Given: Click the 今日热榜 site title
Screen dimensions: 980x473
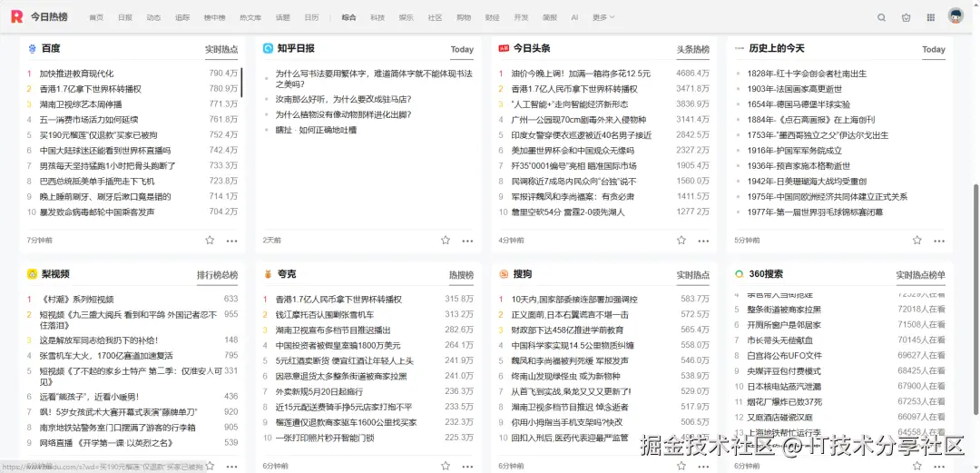Looking at the screenshot, I should 49,17.
